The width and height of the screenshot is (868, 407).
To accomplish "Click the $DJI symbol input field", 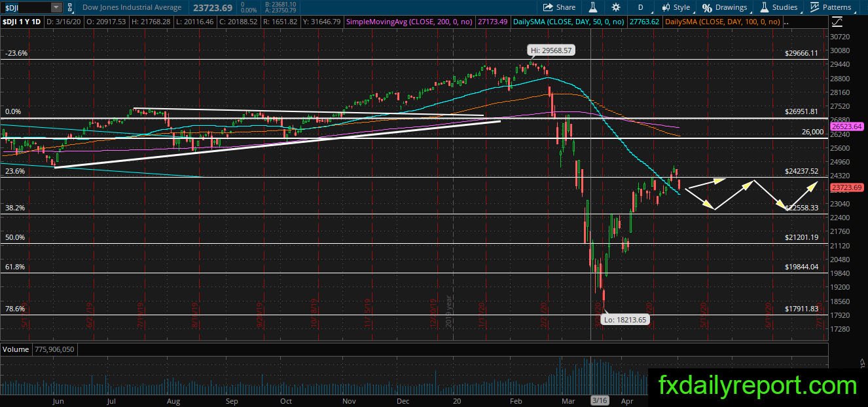I will tap(25, 7).
